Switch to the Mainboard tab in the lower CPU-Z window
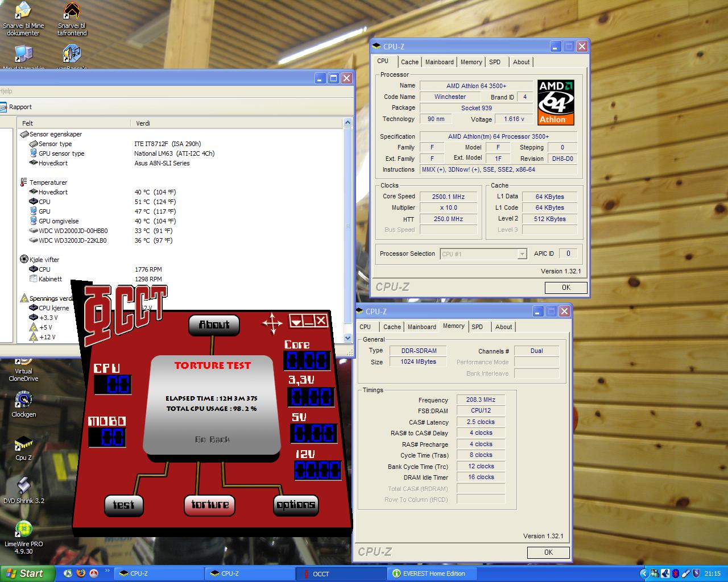 (422, 327)
